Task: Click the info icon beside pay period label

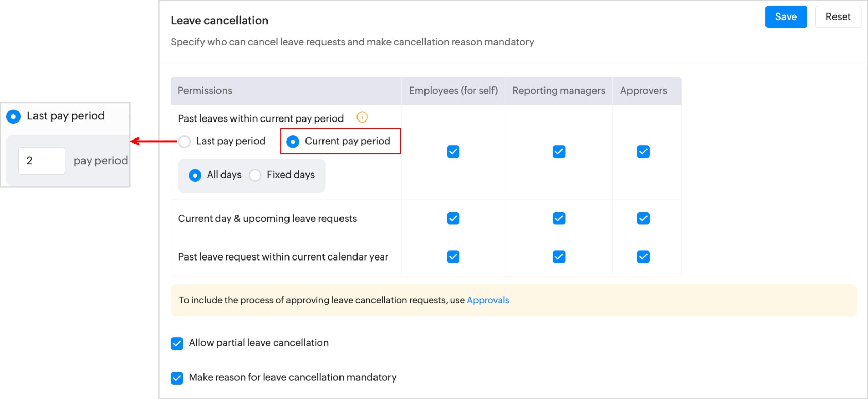Action: (x=362, y=117)
